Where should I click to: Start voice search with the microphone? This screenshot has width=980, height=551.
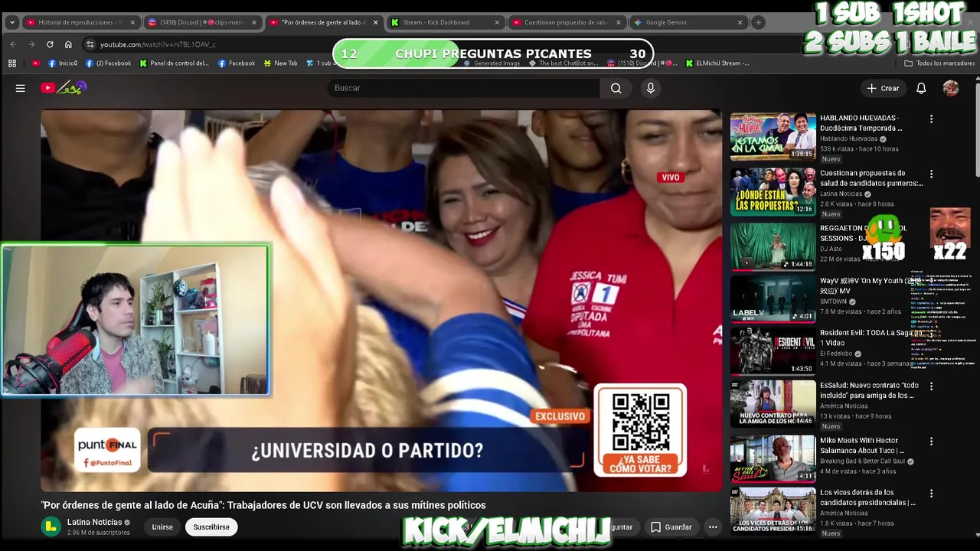tap(651, 88)
